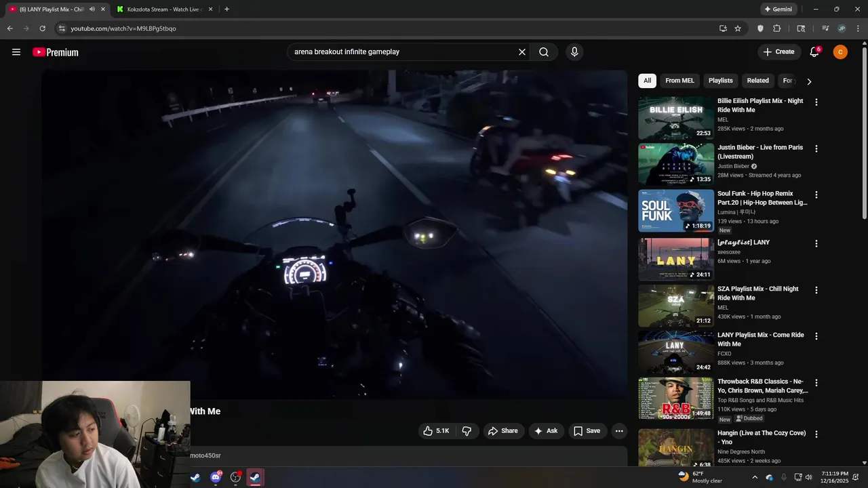
Task: Like the video with thumbs up
Action: (436, 431)
